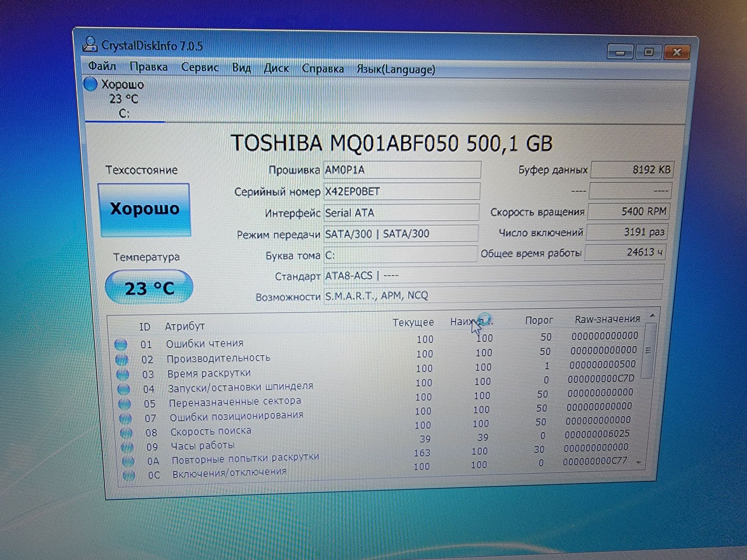Click status icon for 02 Производительность
The width and height of the screenshot is (747, 560).
pyautogui.click(x=122, y=360)
